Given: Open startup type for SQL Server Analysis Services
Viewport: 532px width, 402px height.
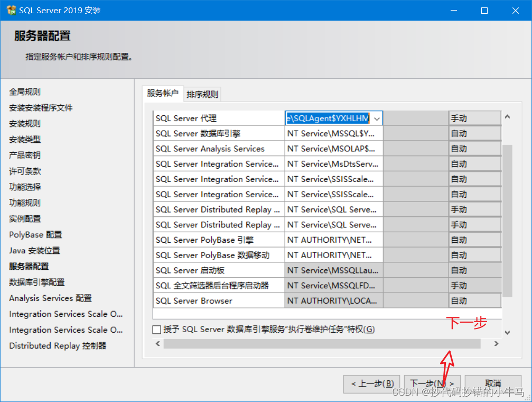Looking at the screenshot, I should click(x=475, y=149).
